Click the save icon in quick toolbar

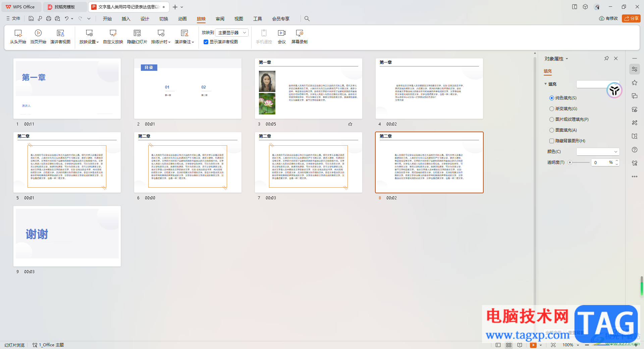tap(31, 18)
